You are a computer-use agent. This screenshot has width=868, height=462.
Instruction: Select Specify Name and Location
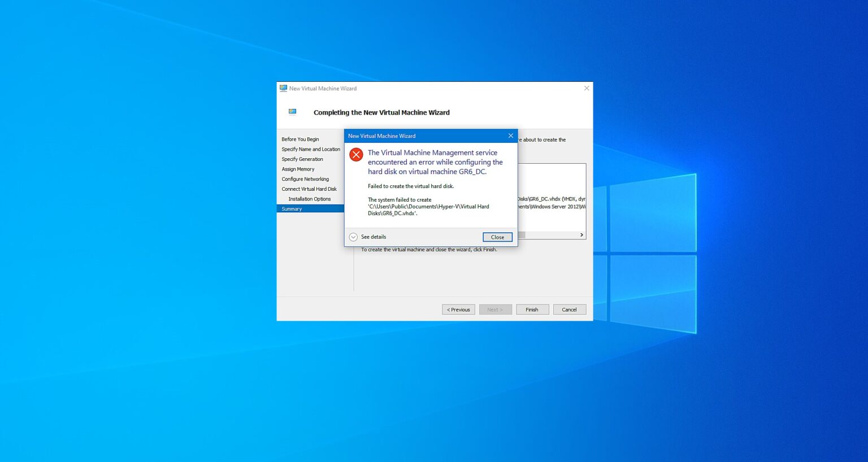point(310,149)
